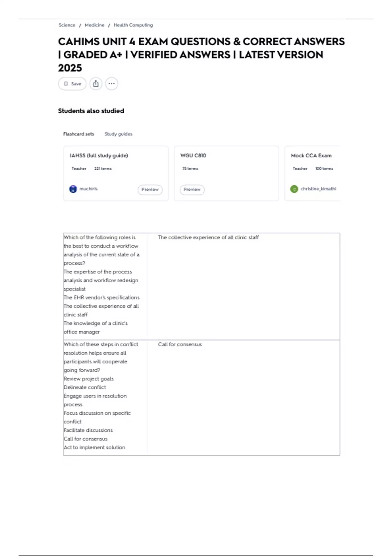Click the bookmark icon in Save button
The width and height of the screenshot is (392, 556).
pyautogui.click(x=66, y=84)
